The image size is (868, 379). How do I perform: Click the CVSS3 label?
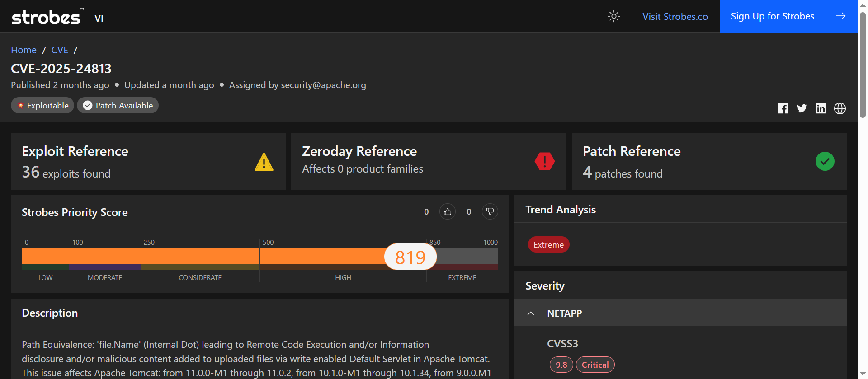562,344
